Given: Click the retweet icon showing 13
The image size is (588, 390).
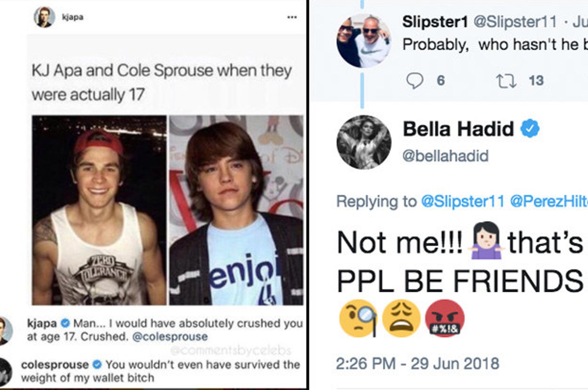Looking at the screenshot, I should [x=507, y=81].
